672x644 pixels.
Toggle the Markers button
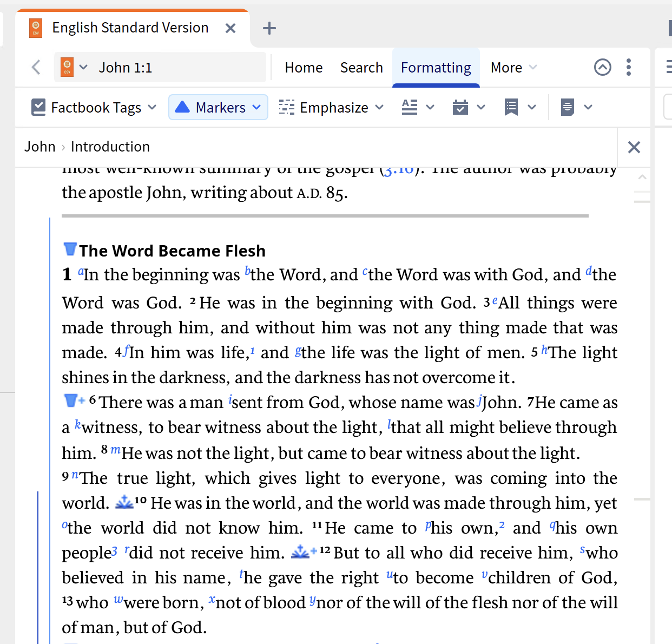point(210,107)
